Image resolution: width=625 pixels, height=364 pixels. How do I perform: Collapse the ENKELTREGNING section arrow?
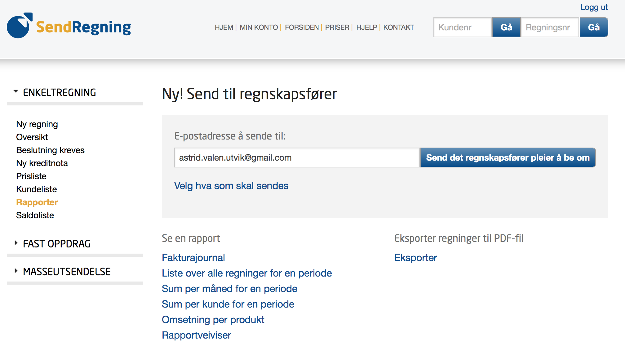click(x=16, y=91)
